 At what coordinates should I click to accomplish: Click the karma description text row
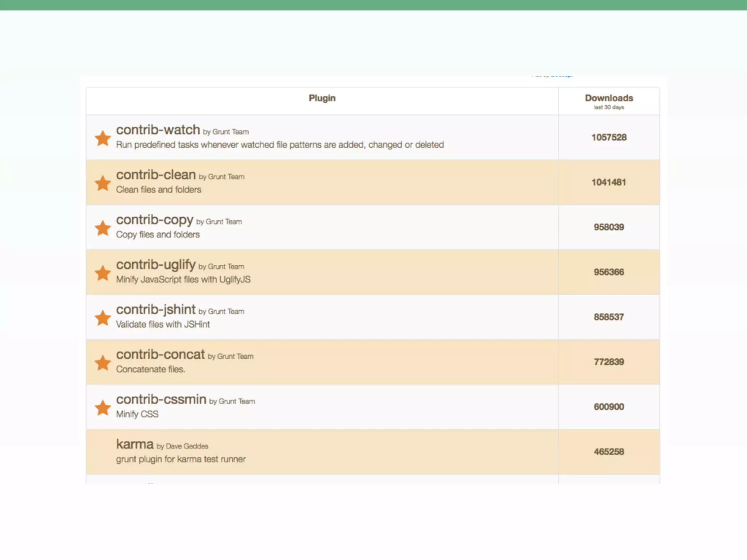tap(181, 459)
